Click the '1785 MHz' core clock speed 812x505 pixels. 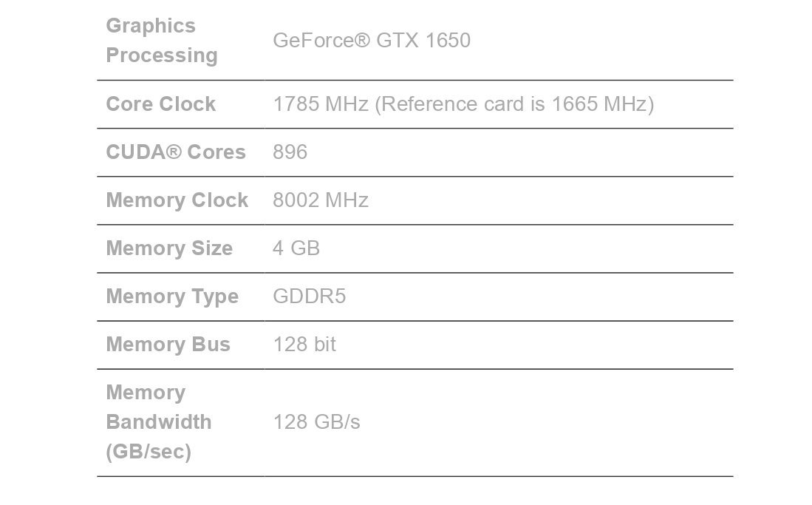tap(321, 104)
